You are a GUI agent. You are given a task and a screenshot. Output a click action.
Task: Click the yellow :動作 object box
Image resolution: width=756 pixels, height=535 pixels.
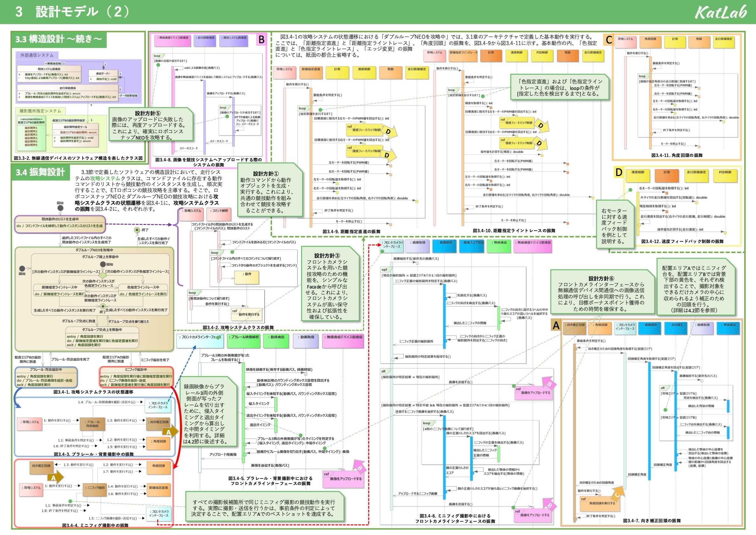point(246,277)
